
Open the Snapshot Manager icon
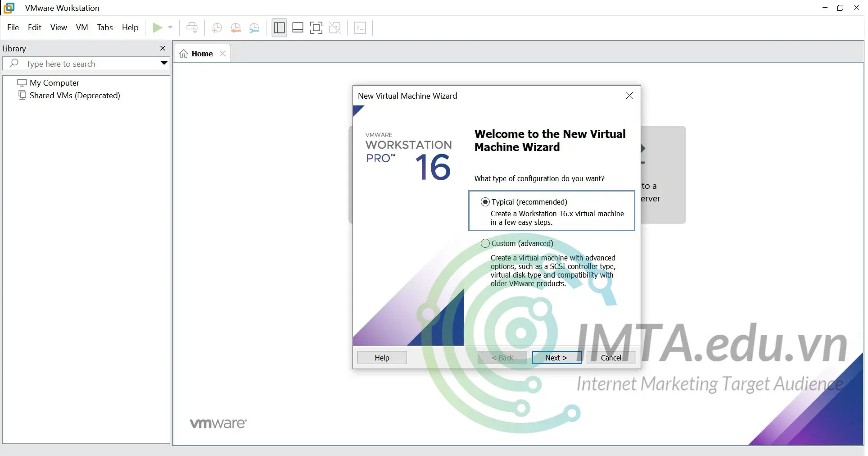point(254,28)
